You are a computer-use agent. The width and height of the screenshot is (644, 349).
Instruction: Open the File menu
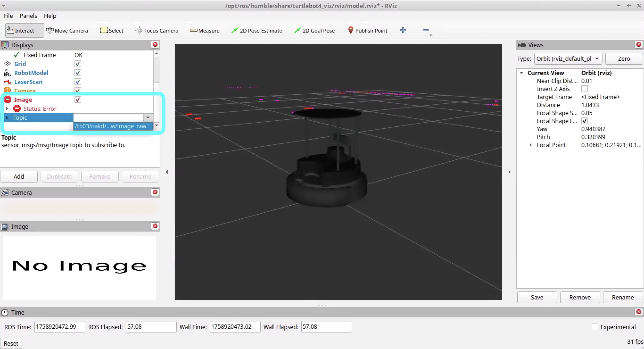pyautogui.click(x=8, y=16)
